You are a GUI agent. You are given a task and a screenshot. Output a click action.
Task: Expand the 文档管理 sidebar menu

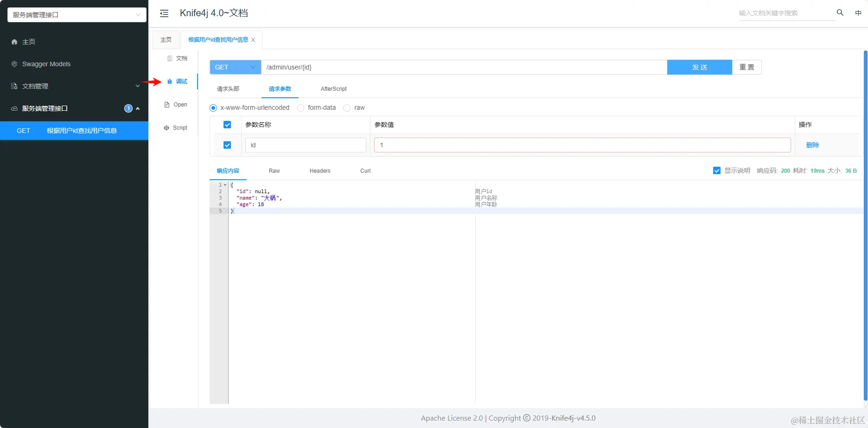click(x=74, y=86)
